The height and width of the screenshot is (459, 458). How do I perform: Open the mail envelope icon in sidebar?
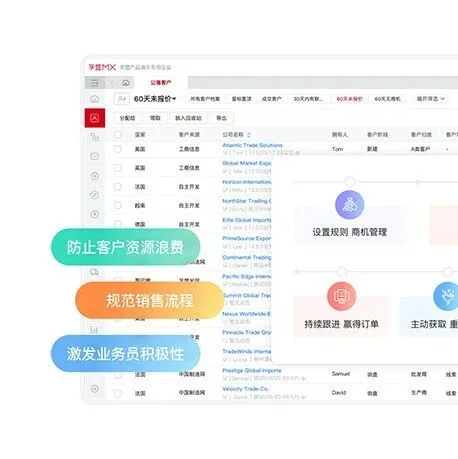click(95, 156)
